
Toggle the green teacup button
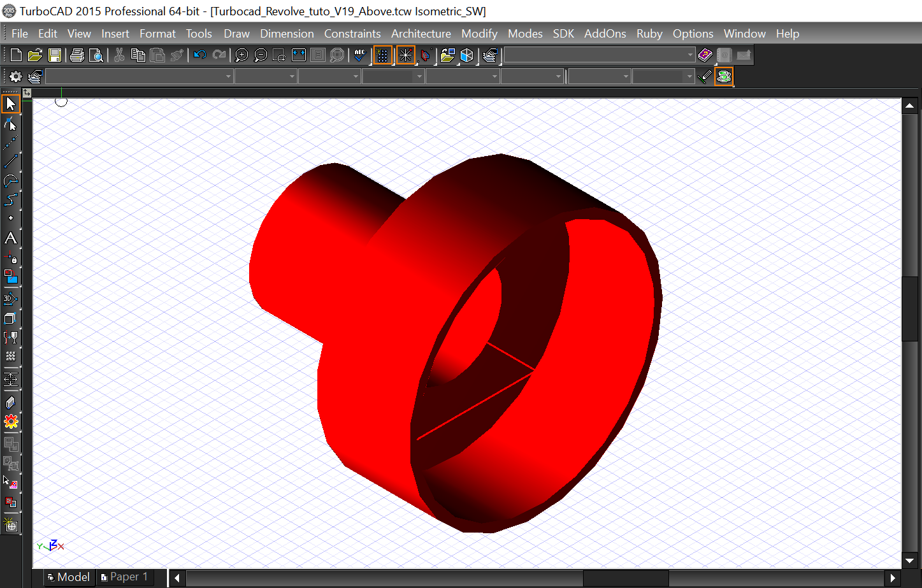coord(724,76)
